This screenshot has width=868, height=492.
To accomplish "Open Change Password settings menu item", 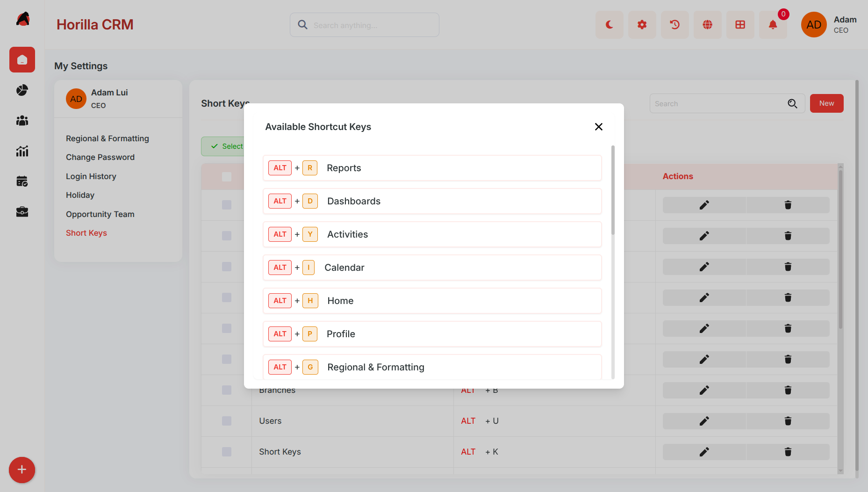I will pos(100,157).
